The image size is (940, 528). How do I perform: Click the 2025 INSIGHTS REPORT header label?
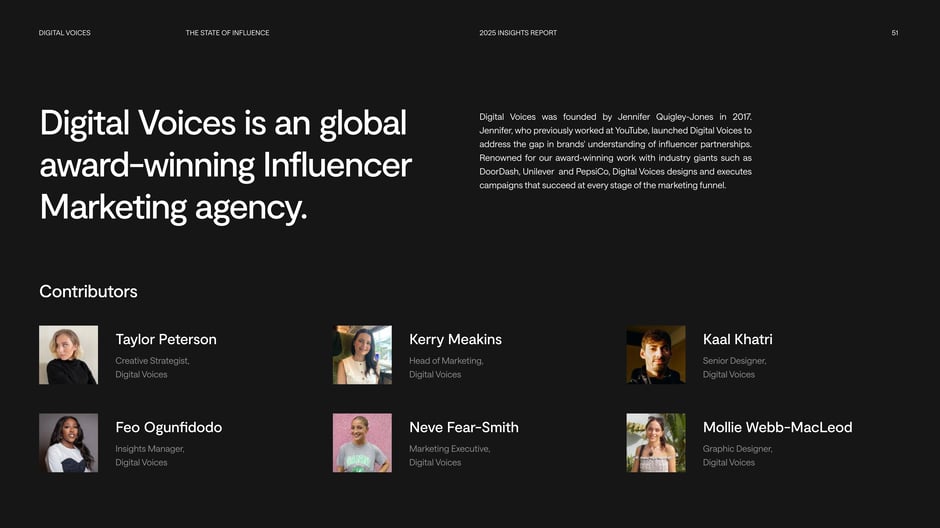(518, 33)
